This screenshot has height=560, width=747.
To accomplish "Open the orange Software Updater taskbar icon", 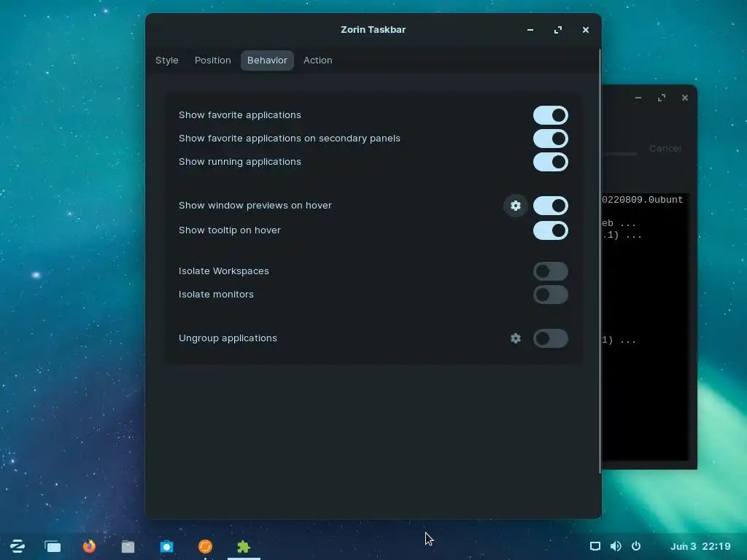I will [x=205, y=546].
